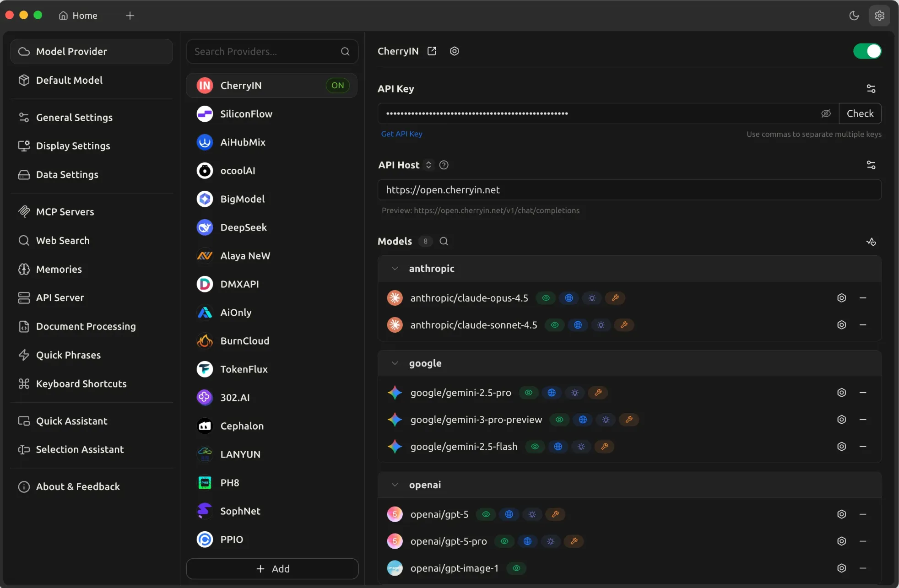Open Memories settings
Screen dimensions: 899x588
click(x=92, y=270)
